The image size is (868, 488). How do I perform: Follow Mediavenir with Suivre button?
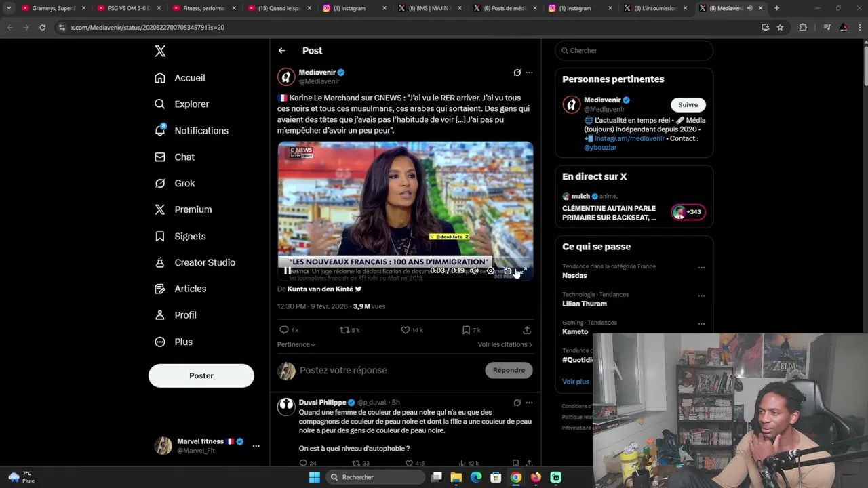pos(688,105)
